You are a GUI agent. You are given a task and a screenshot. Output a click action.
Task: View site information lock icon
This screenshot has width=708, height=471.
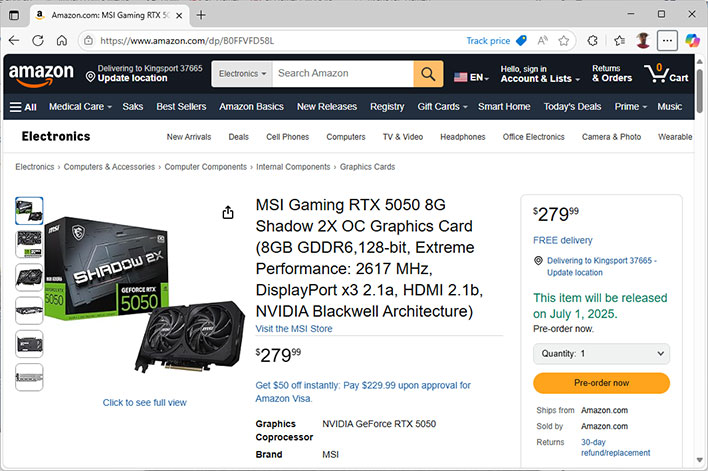pyautogui.click(x=88, y=41)
